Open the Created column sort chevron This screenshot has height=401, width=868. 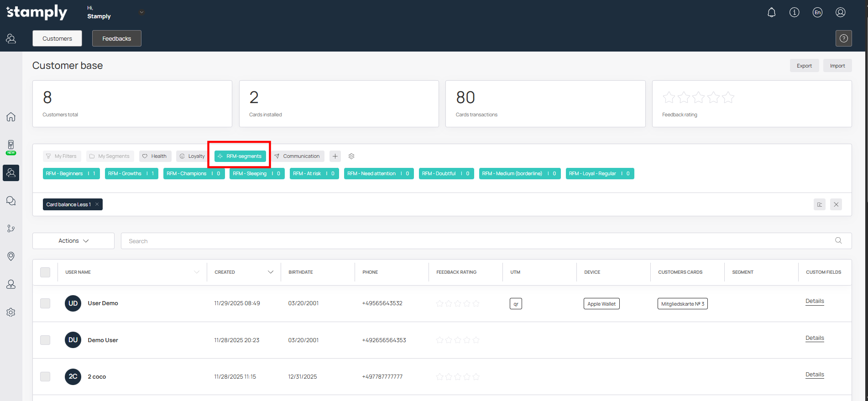pyautogui.click(x=270, y=272)
